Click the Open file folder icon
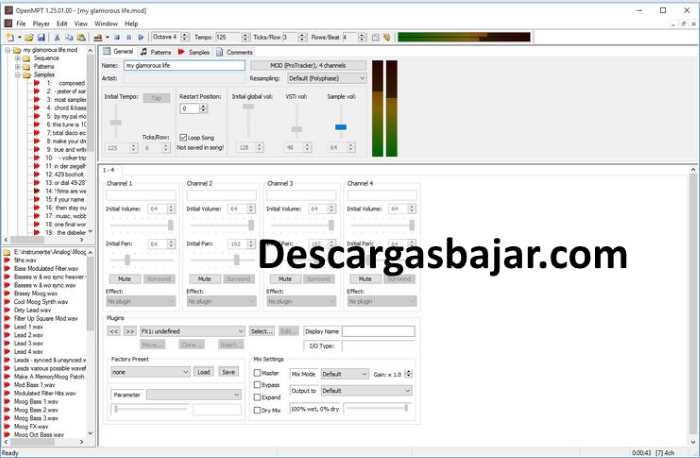The height and width of the screenshot is (458, 700). pyautogui.click(x=29, y=37)
